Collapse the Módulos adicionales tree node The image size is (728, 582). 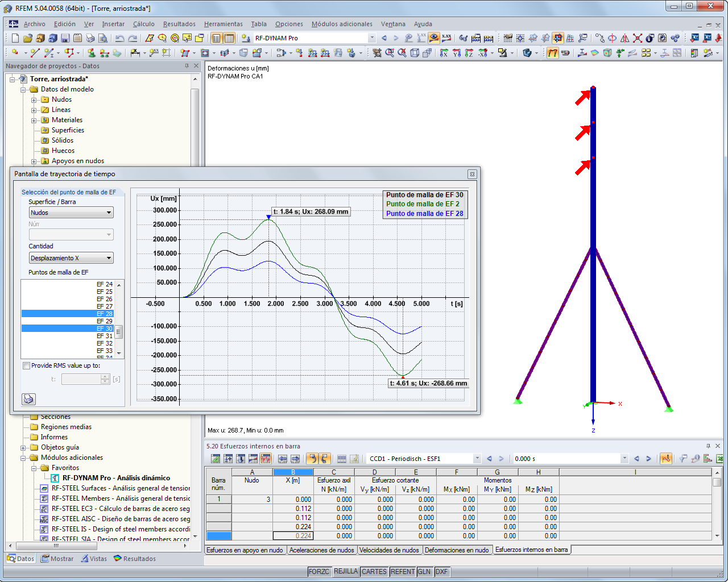click(23, 458)
